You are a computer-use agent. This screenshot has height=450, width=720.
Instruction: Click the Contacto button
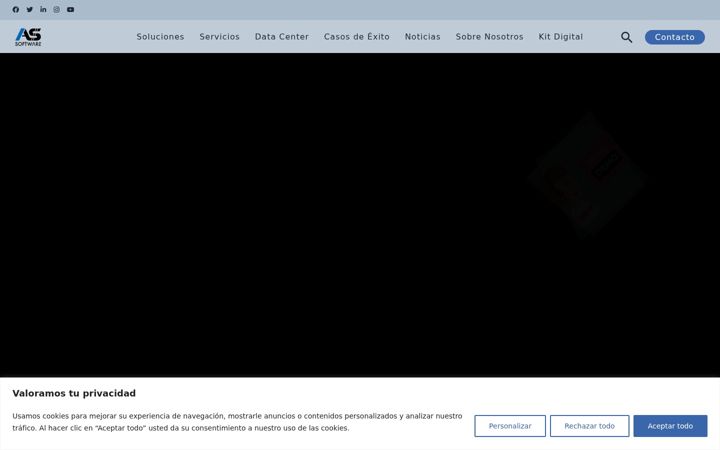[675, 37]
